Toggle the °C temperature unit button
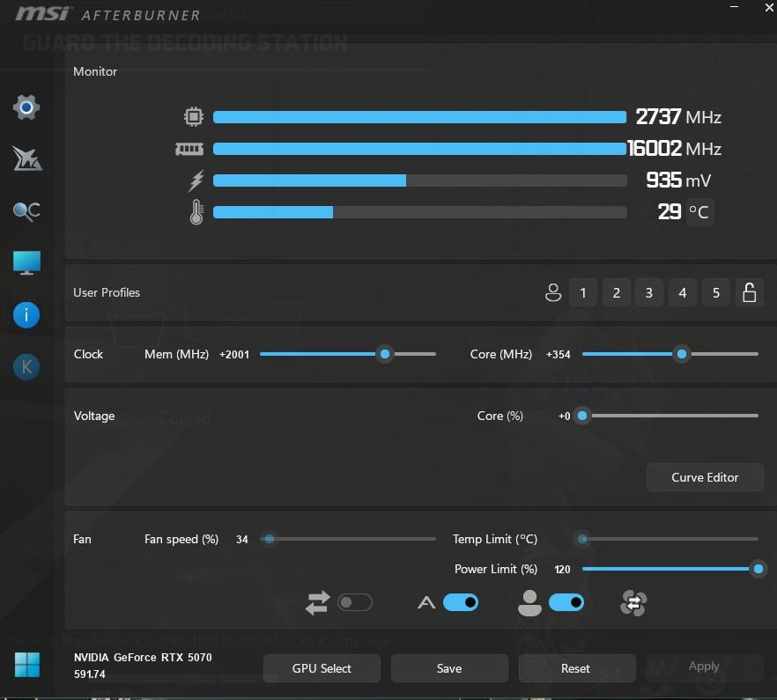The width and height of the screenshot is (777, 700). pos(699,212)
